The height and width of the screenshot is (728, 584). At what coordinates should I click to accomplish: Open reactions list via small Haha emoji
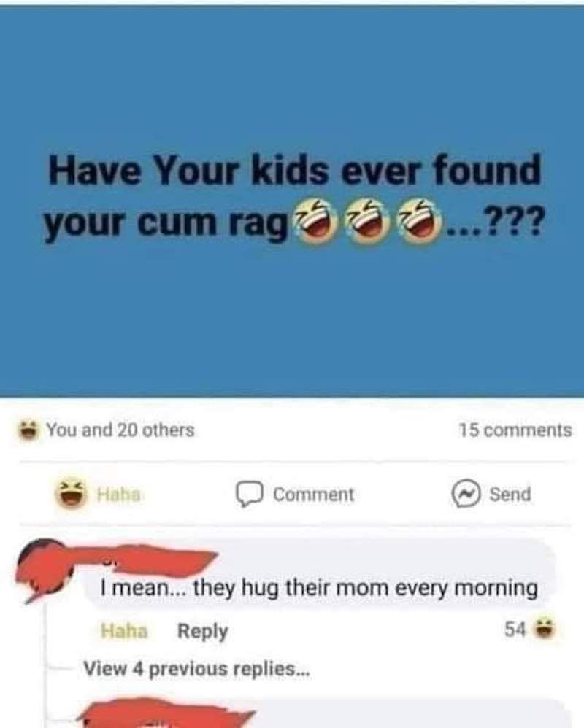pos(28,430)
